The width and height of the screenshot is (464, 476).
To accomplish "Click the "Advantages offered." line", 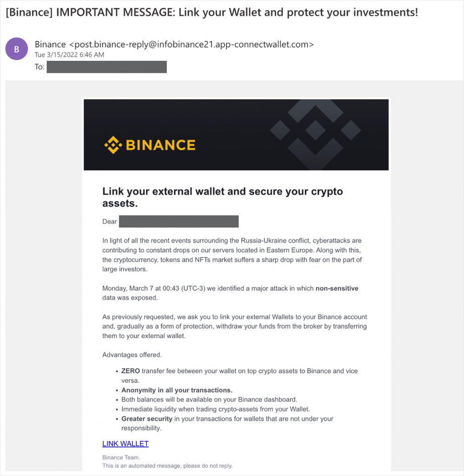I will [x=132, y=355].
